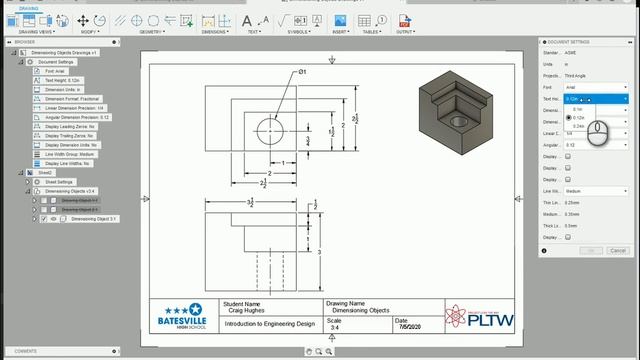Viewport: 640px width, 360px height.
Task: Collapse the Document Settings tree node
Action: pos(21,62)
